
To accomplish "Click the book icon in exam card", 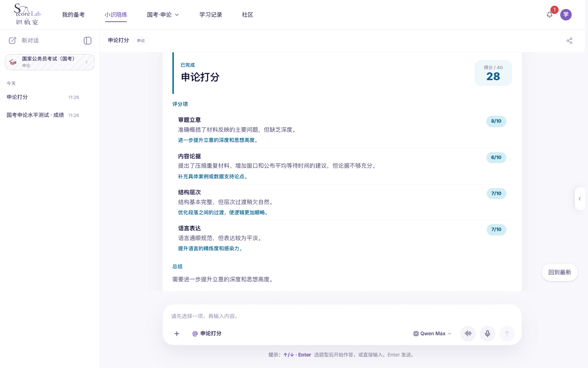I will [13, 62].
